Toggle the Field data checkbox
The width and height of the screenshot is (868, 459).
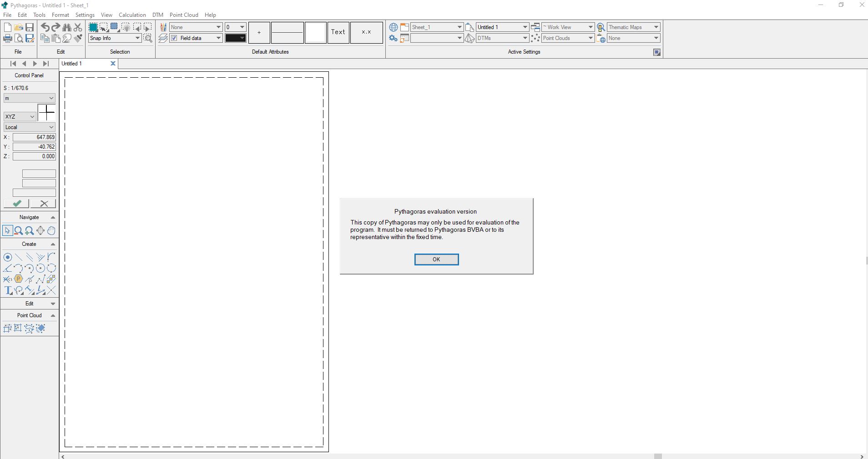174,38
